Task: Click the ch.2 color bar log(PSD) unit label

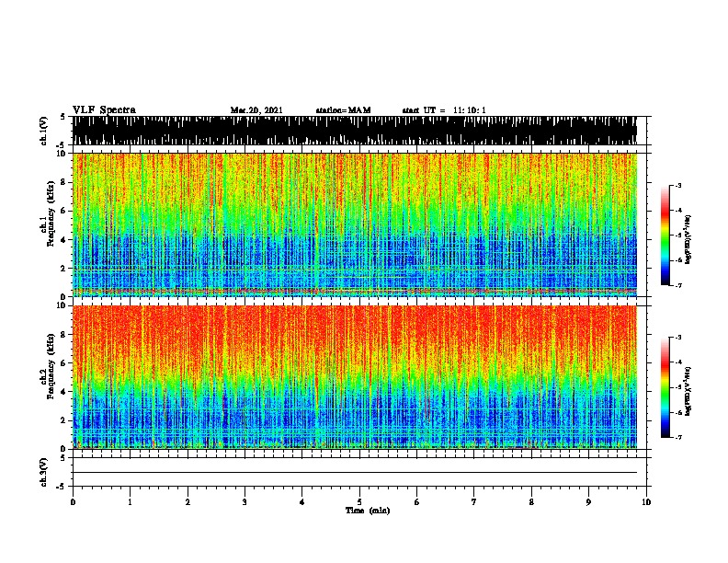Action: click(688, 391)
